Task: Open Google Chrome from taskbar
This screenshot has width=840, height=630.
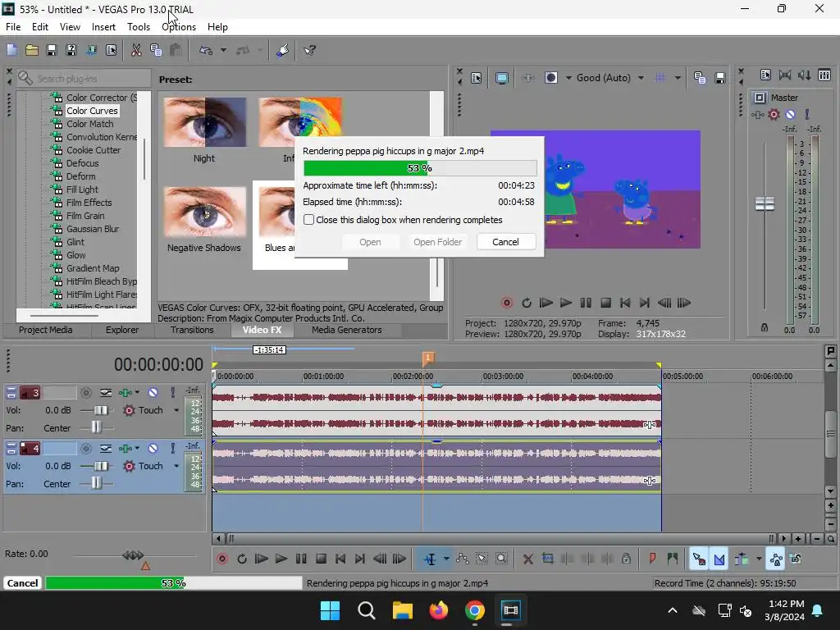Action: click(x=475, y=610)
